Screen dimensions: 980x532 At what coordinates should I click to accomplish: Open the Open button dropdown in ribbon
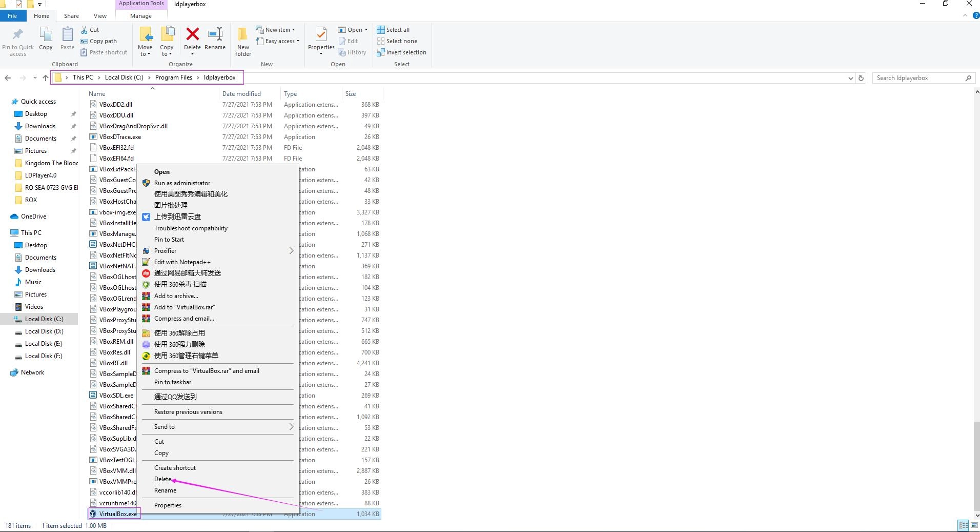tap(366, 30)
